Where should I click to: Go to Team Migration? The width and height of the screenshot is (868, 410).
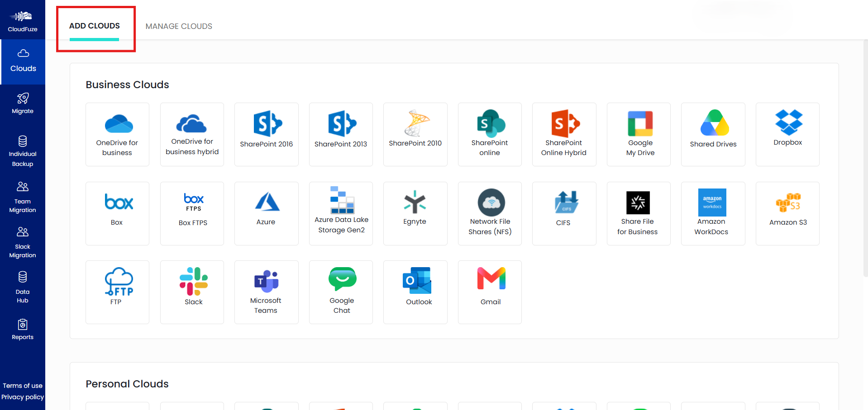click(23, 198)
